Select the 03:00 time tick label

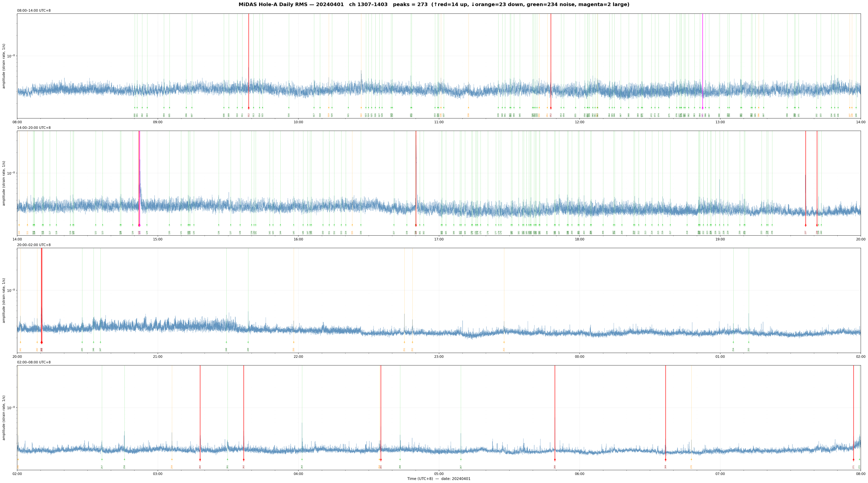tap(158, 474)
